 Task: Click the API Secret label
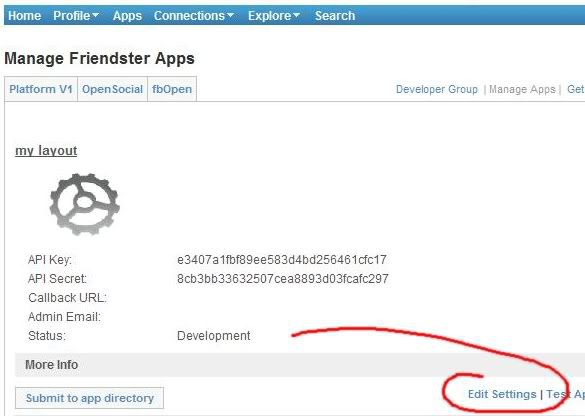pyautogui.click(x=57, y=279)
